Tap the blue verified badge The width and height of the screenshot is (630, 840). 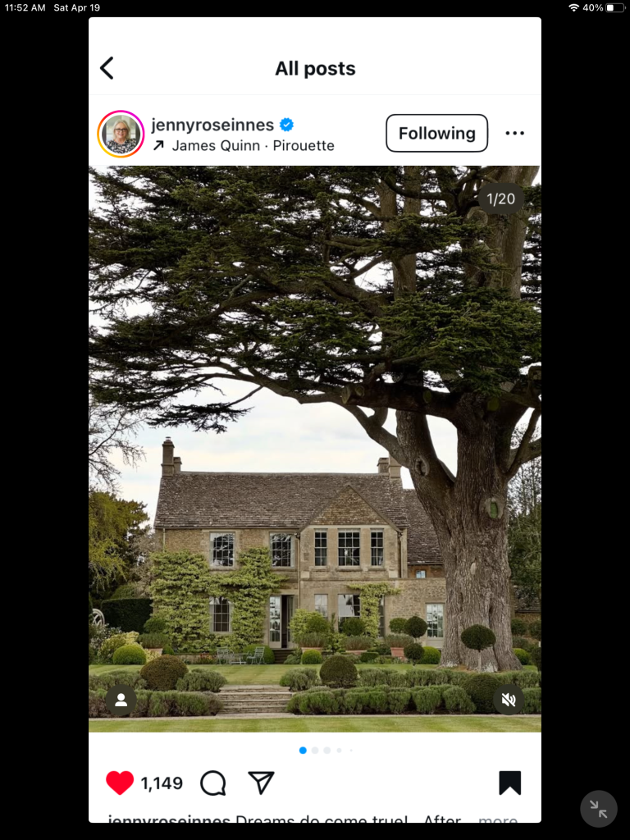(286, 125)
